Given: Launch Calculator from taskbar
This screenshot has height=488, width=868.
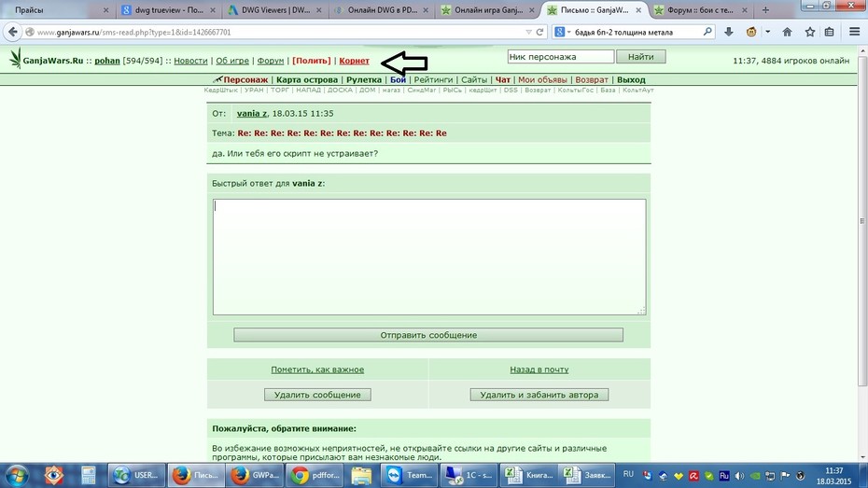Looking at the screenshot, I should (88, 475).
